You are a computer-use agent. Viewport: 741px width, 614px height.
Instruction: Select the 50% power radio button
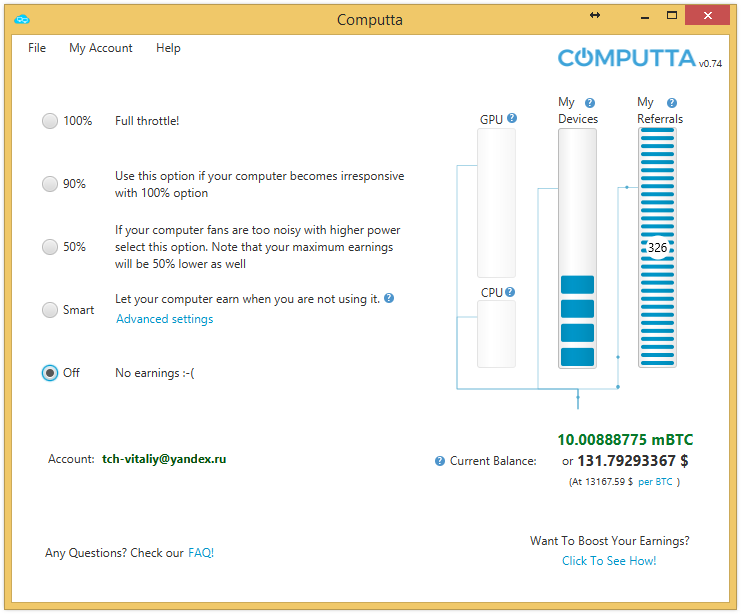[50, 246]
